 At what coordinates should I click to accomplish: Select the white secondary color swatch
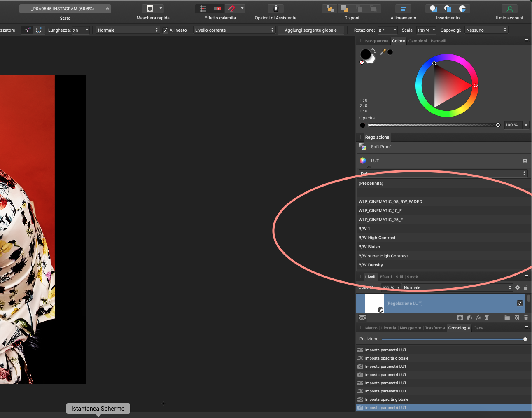(x=372, y=61)
